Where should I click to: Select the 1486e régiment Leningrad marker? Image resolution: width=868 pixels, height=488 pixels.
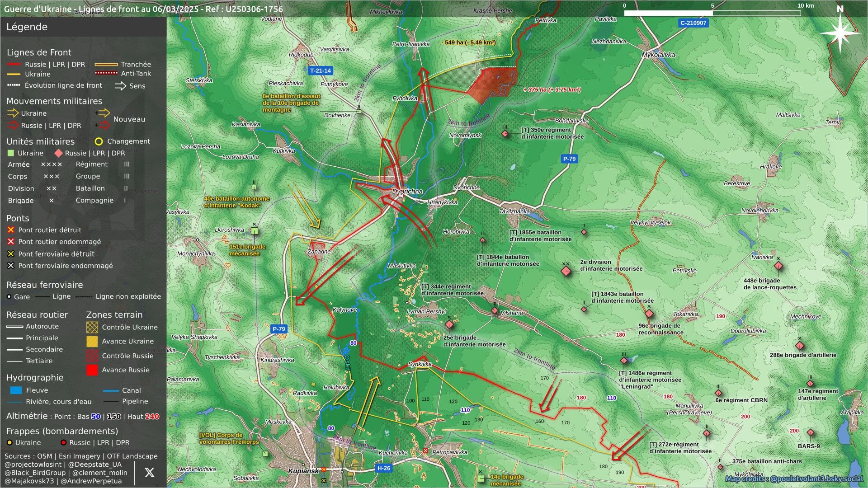(x=624, y=361)
